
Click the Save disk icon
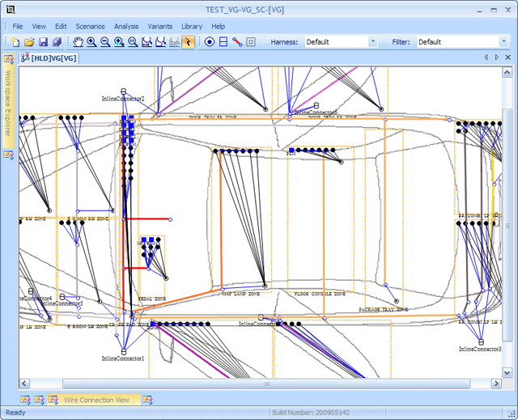tap(43, 41)
